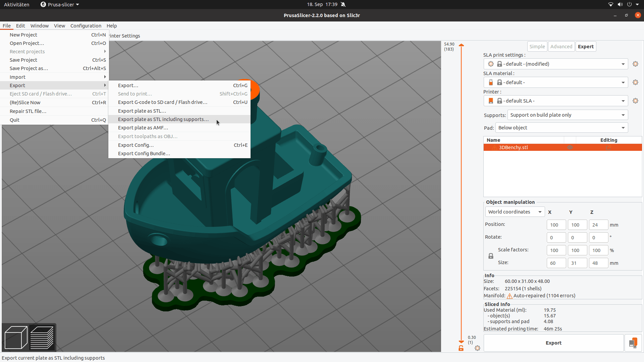Toggle scale factors lock icon
644x362 pixels.
click(x=491, y=256)
